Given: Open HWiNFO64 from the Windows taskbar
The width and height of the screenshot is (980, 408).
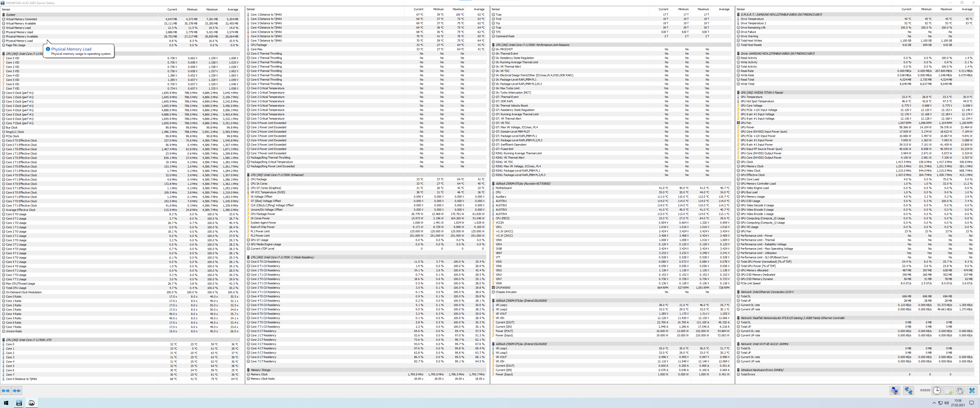Looking at the screenshot, I should pos(19,403).
